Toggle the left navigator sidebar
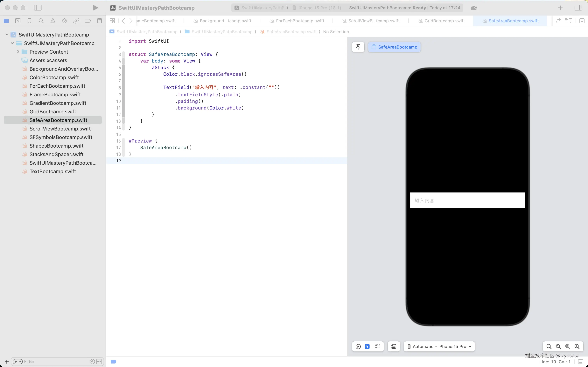Image resolution: width=588 pixels, height=367 pixels. tap(38, 8)
